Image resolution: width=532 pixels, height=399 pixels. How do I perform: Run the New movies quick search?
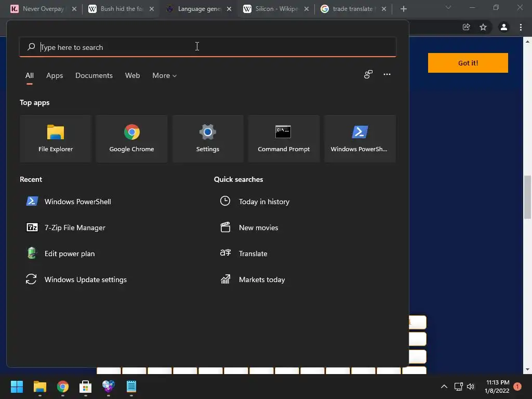[x=249, y=228]
